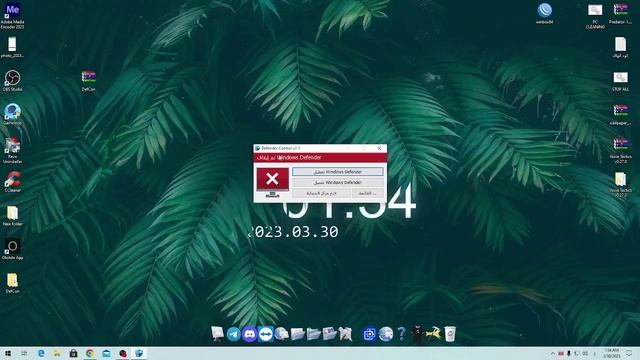Image resolution: width=640 pixels, height=360 pixels.
Task: Click the globe icon right of camera icon
Action: tap(385, 334)
